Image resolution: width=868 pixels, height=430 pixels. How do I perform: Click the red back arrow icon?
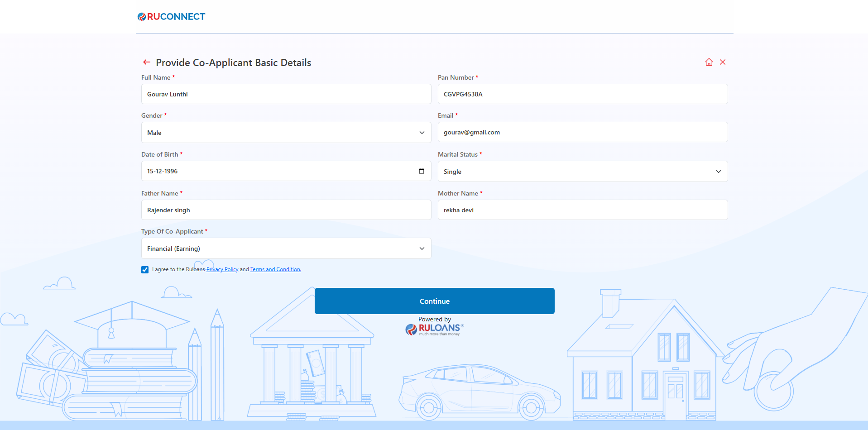click(147, 62)
